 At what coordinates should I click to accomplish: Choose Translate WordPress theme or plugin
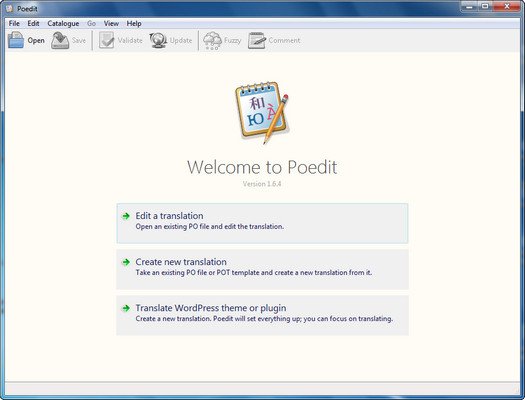click(x=262, y=315)
